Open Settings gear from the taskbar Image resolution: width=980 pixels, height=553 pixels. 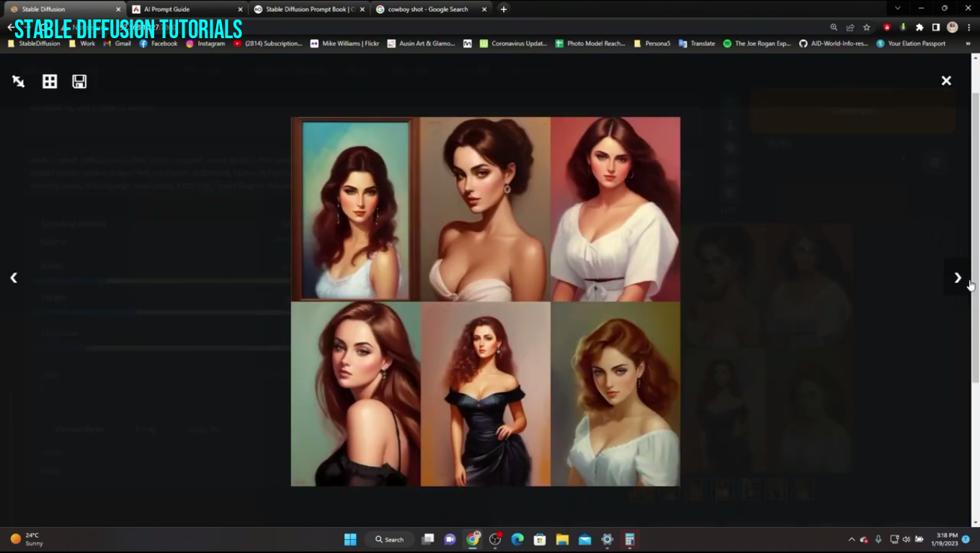[607, 539]
